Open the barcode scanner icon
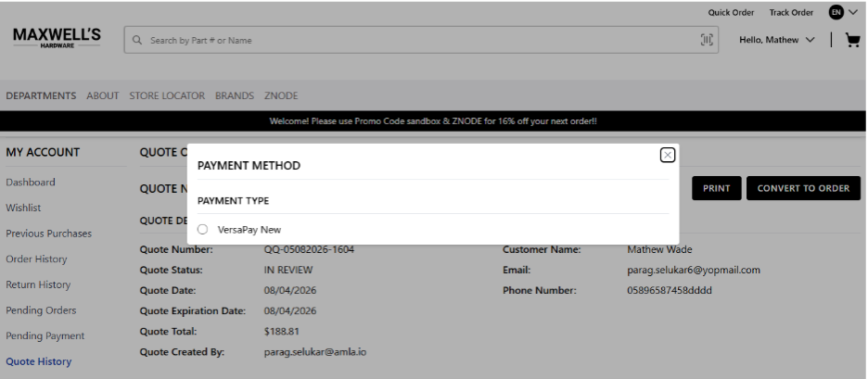The width and height of the screenshot is (868, 379). [707, 40]
